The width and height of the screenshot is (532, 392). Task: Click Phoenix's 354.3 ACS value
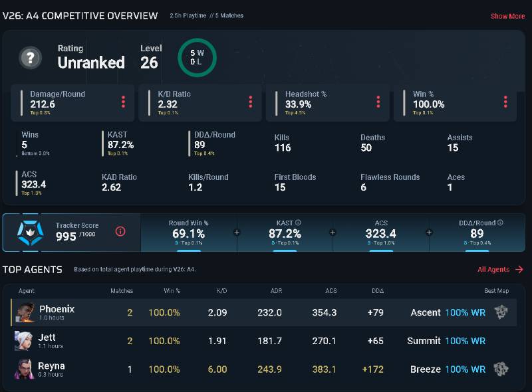[x=325, y=312]
